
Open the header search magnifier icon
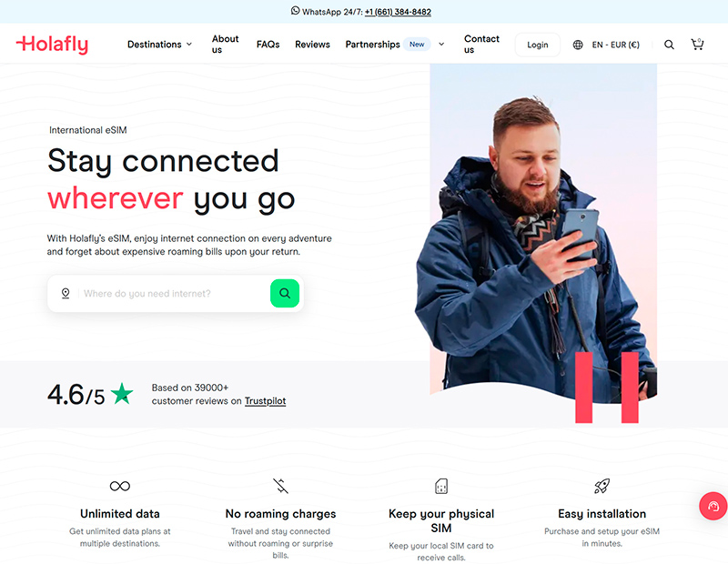click(669, 45)
